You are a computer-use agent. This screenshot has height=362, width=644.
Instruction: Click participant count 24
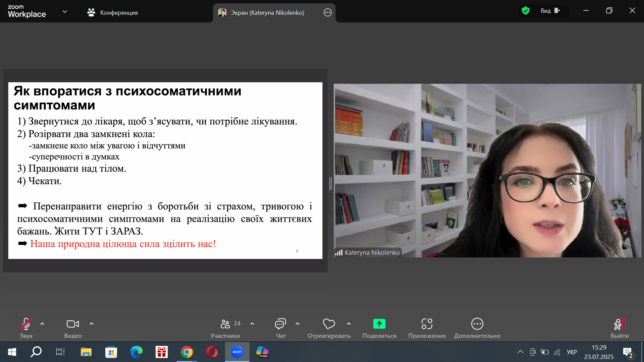[x=237, y=323]
